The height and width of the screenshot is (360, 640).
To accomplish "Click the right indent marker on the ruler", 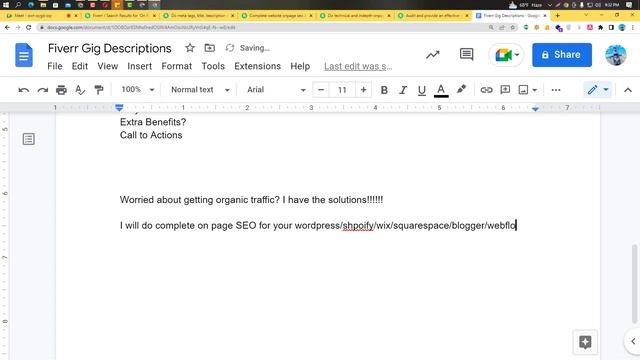I will 535,109.
